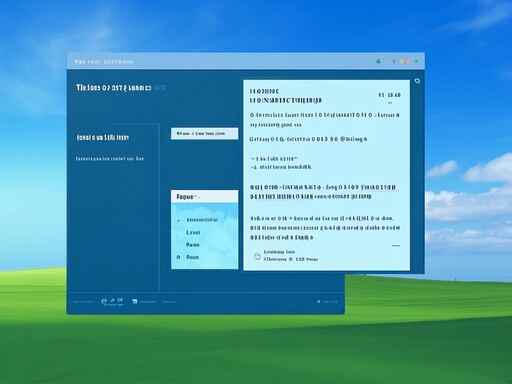Click the white text field above the list panel
The width and height of the screenshot is (512, 384).
pyautogui.click(x=205, y=134)
